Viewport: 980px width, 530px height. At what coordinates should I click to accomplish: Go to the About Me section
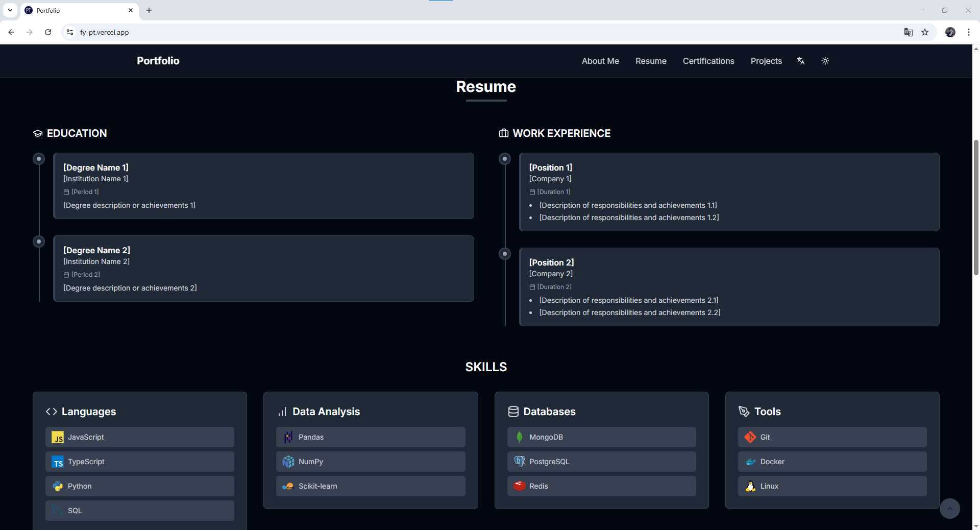[600, 61]
